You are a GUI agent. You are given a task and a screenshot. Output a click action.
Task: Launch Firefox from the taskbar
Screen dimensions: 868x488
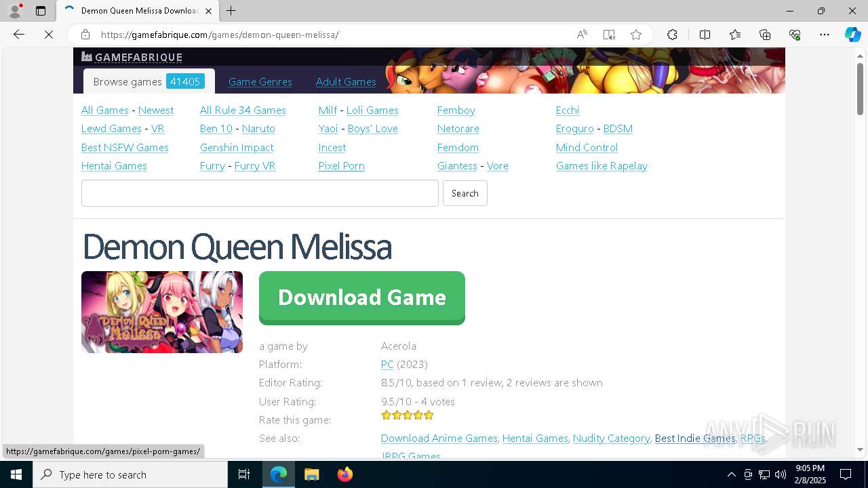[x=344, y=474]
